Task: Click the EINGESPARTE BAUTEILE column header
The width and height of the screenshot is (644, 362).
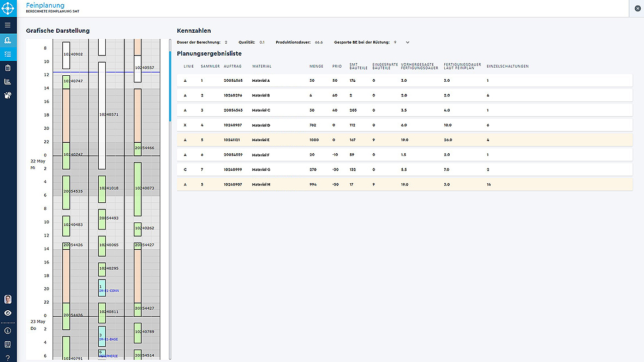Action: 385,66
